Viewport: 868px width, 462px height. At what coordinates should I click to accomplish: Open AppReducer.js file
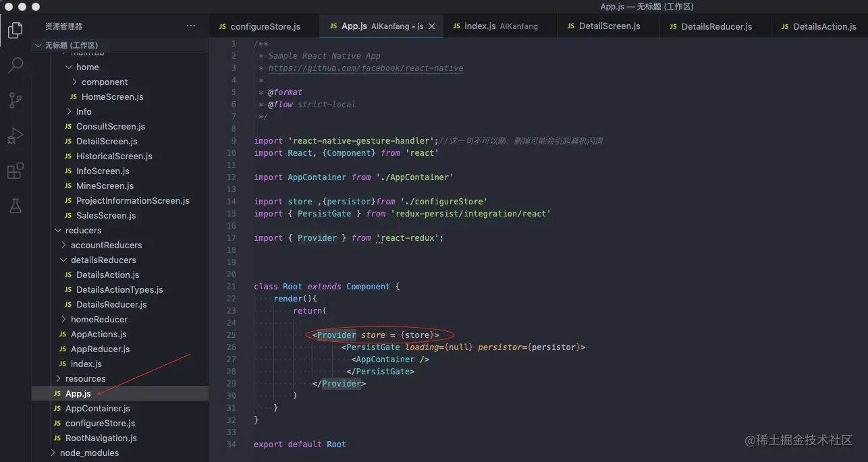tap(120, 349)
